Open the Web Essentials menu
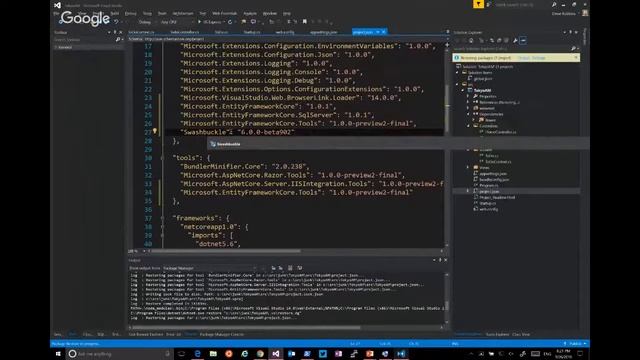Viewport: 640px width, 360px height. point(224,13)
